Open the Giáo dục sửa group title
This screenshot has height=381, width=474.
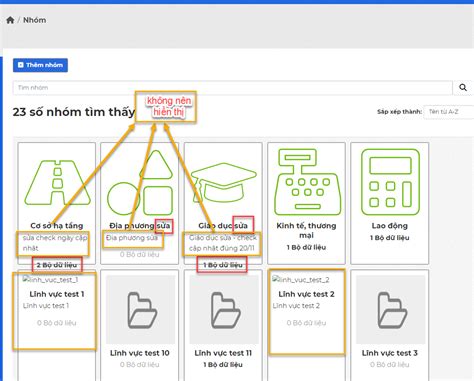(x=223, y=226)
